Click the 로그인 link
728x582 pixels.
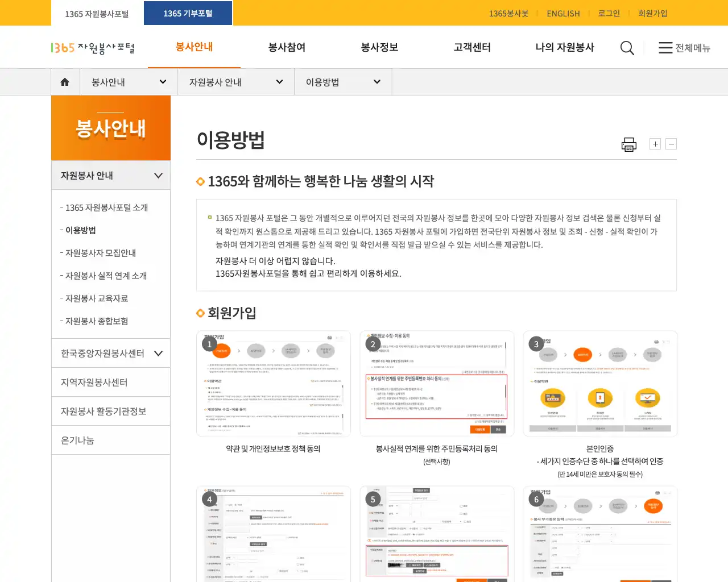[609, 13]
